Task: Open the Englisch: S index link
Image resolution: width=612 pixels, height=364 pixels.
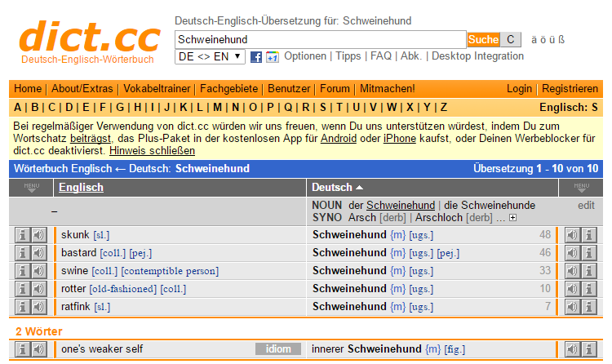Action: (x=569, y=108)
